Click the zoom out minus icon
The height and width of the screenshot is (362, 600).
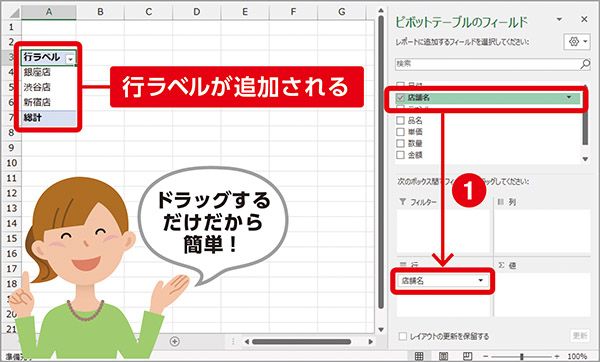tap(485, 356)
